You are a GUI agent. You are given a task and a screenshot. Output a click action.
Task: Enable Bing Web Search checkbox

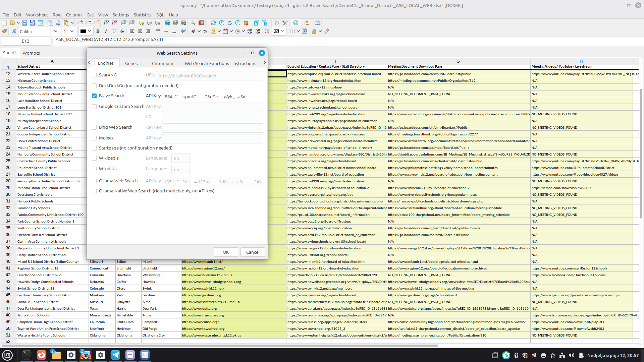tap(94, 127)
